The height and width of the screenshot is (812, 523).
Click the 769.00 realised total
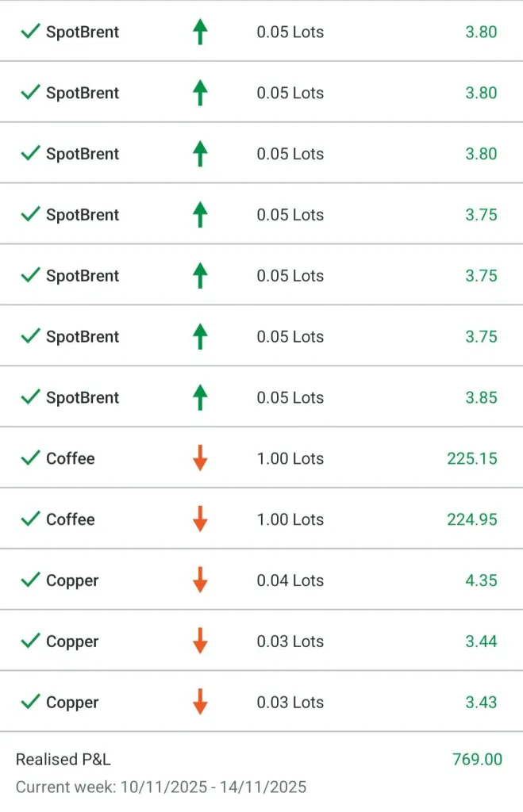click(477, 760)
